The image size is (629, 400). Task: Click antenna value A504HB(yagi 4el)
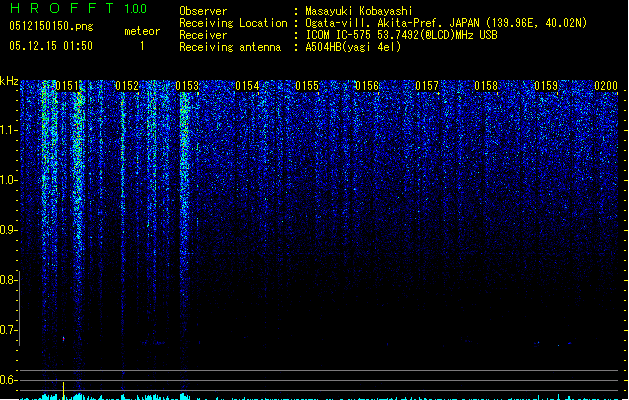(x=353, y=47)
